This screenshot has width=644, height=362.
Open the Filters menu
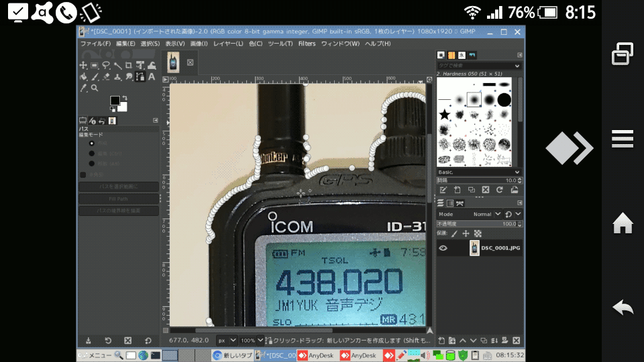[307, 44]
